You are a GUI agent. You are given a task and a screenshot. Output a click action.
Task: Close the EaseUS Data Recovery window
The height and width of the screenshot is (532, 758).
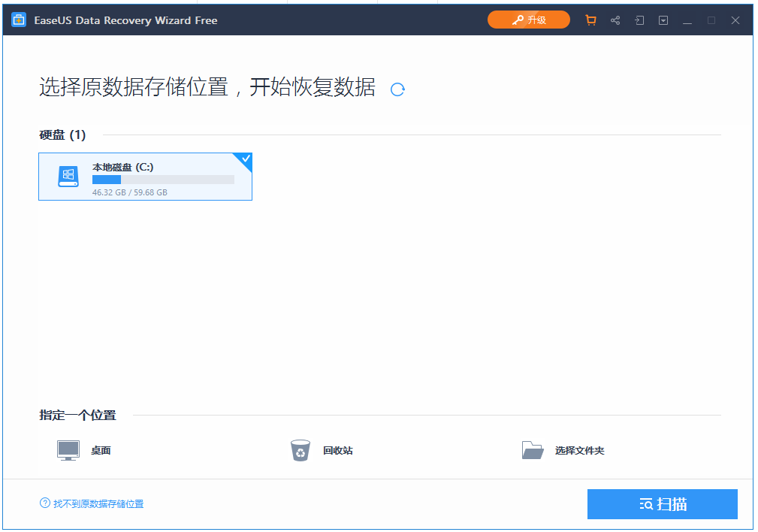coord(735,20)
